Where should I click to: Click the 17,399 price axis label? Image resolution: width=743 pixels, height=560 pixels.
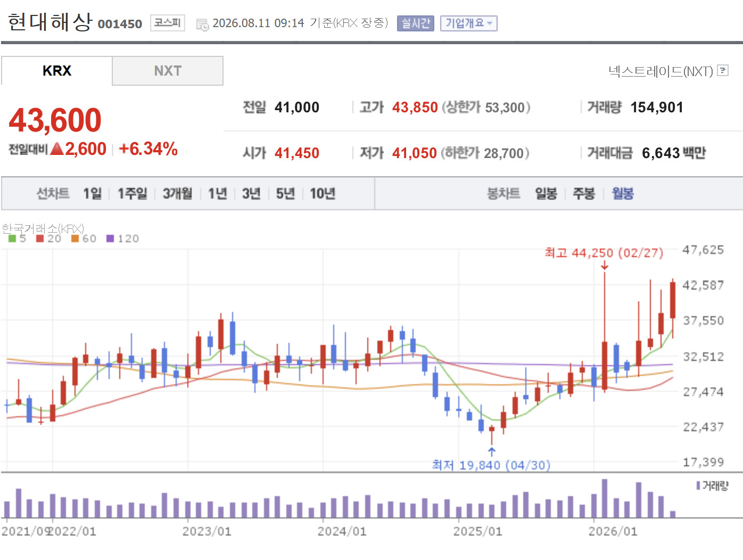[x=703, y=462]
